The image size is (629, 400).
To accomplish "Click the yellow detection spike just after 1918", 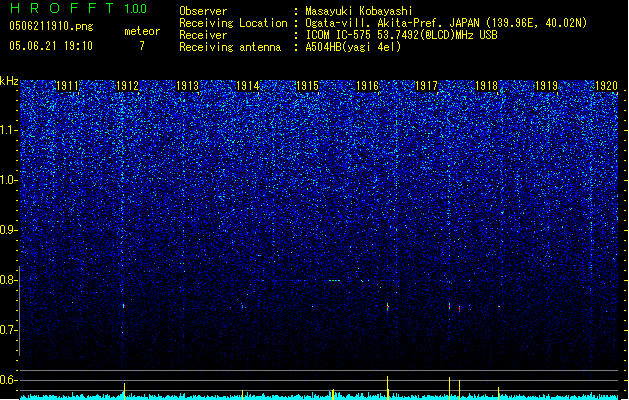I will pyautogui.click(x=498, y=393).
